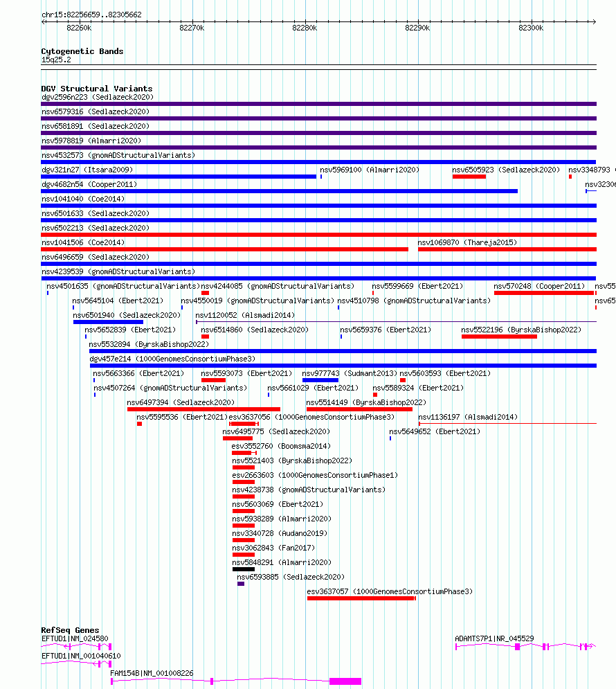Open nsv6579316 (Sedlazeck2020) variant
The width and height of the screenshot is (616, 689).
pos(96,111)
